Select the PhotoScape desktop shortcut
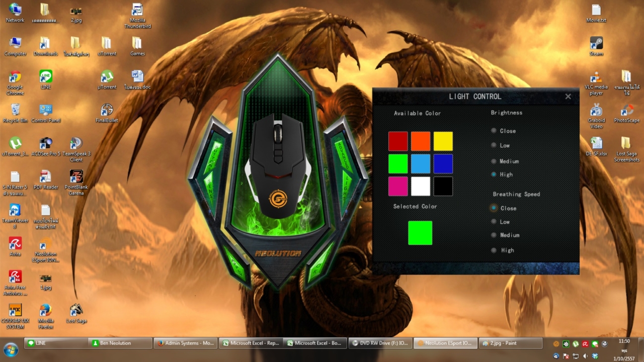The width and height of the screenshot is (644, 362). (626, 113)
